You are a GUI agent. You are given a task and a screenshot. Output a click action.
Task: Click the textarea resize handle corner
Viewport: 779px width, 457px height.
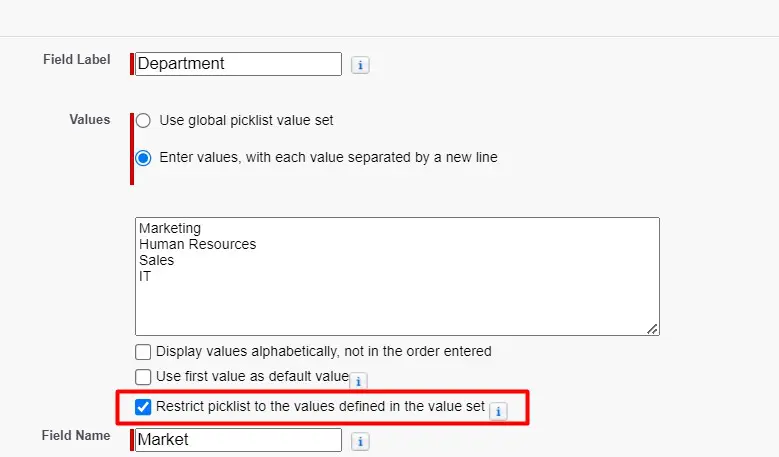653,328
